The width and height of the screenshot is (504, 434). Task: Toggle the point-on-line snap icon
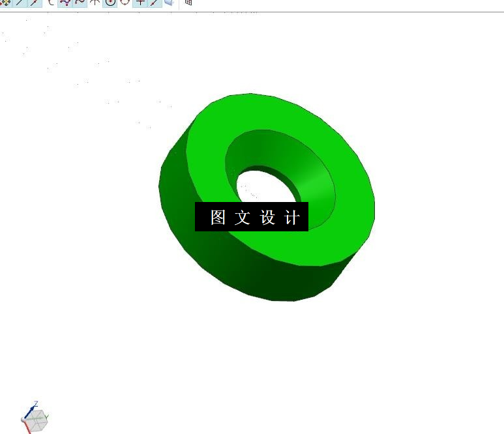click(x=155, y=3)
